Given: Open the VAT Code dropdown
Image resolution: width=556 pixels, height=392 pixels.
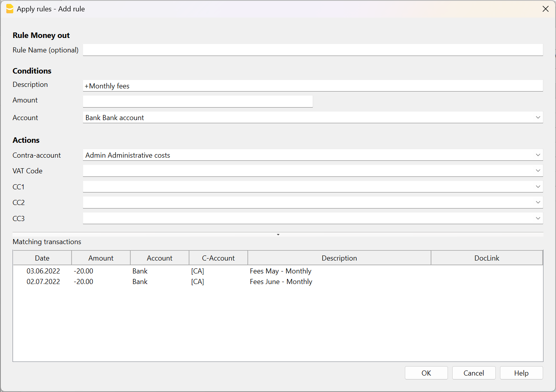Looking at the screenshot, I should (x=538, y=171).
